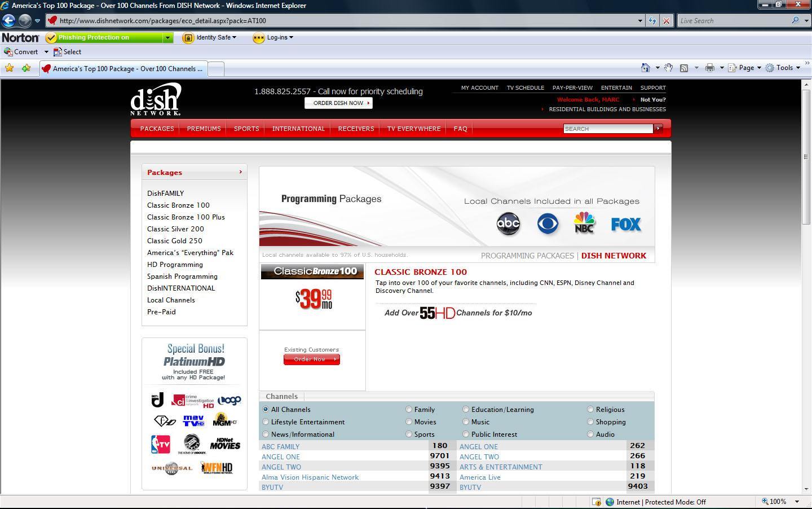Click the Convert PDF toolbar icon

(x=8, y=52)
